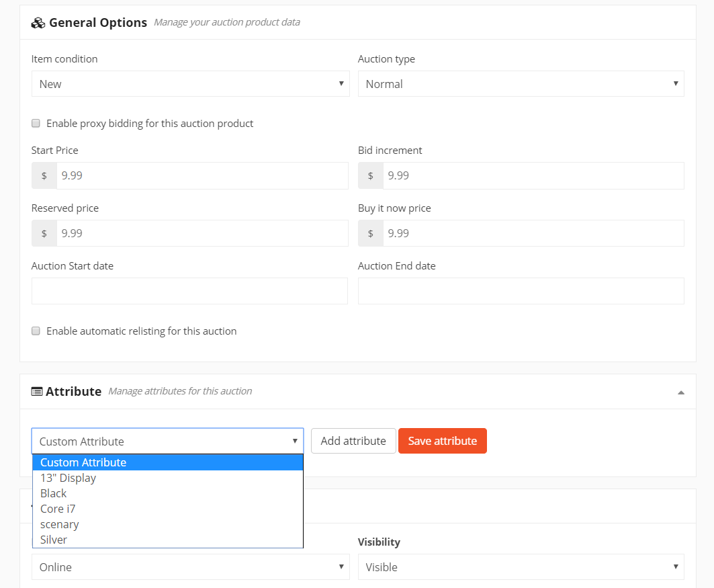
Task: Click the Auction type label
Action: (x=386, y=59)
